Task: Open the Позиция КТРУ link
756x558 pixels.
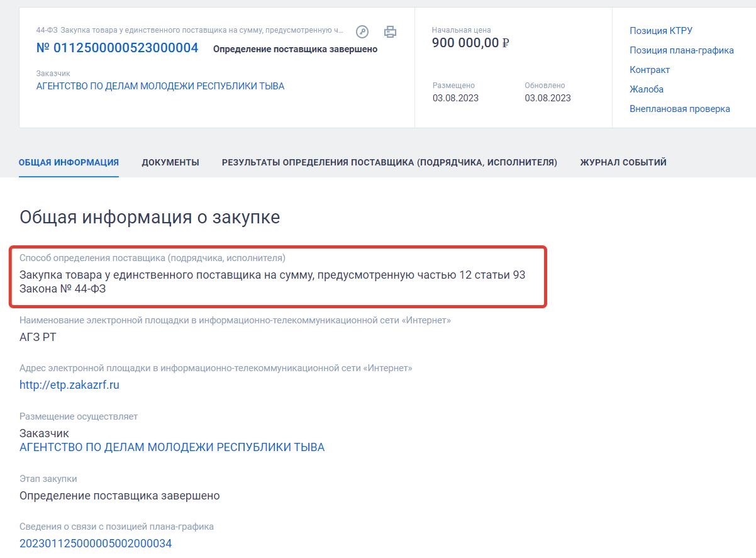Action: pyautogui.click(x=660, y=30)
